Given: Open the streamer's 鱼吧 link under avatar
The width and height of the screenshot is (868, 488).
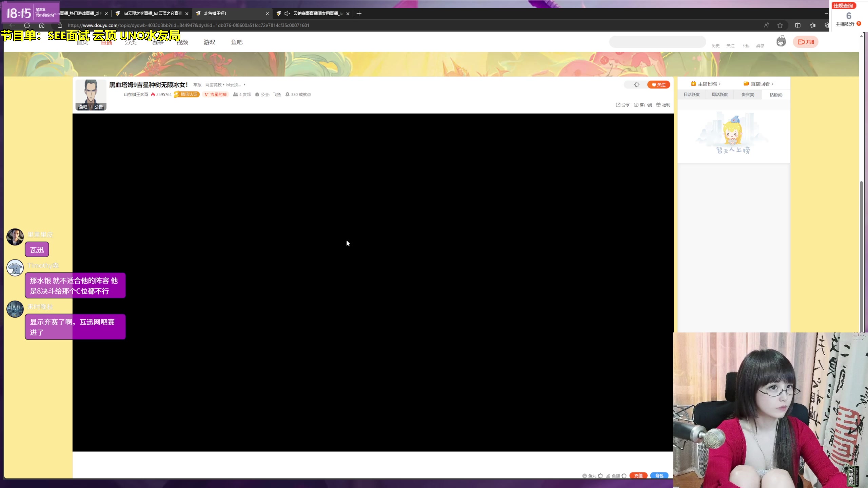Looking at the screenshot, I should [83, 107].
